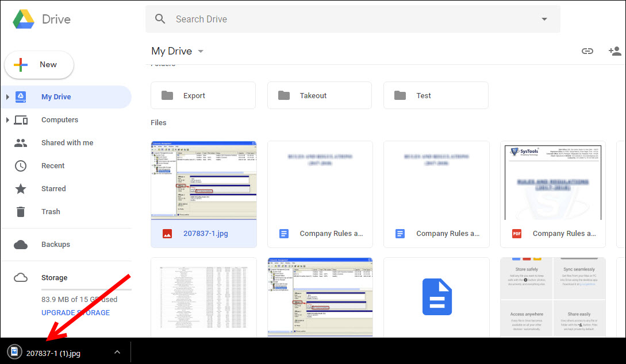Expand the Computers tree arrow
Screen dimensions: 626x364
pos(7,120)
